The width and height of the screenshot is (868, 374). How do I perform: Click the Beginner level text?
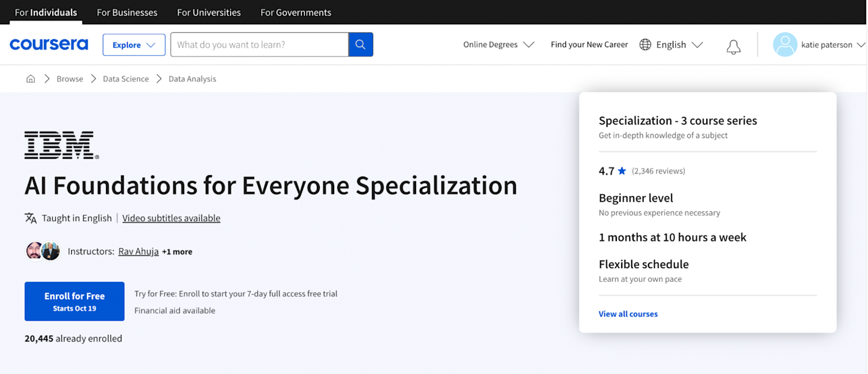(635, 198)
